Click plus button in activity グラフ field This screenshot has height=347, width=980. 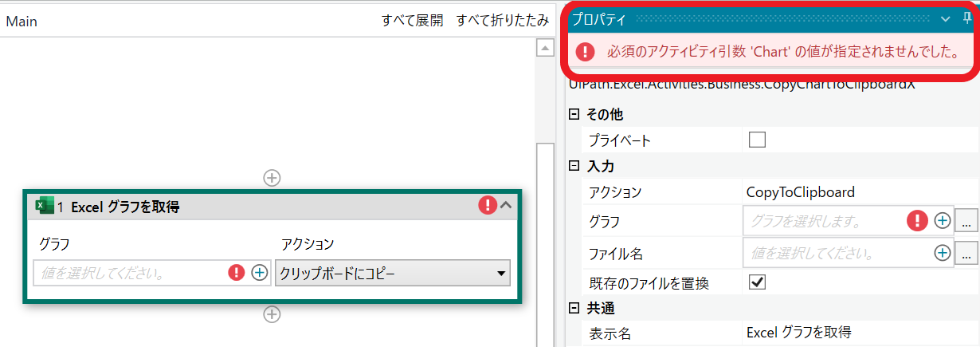pyautogui.click(x=260, y=273)
